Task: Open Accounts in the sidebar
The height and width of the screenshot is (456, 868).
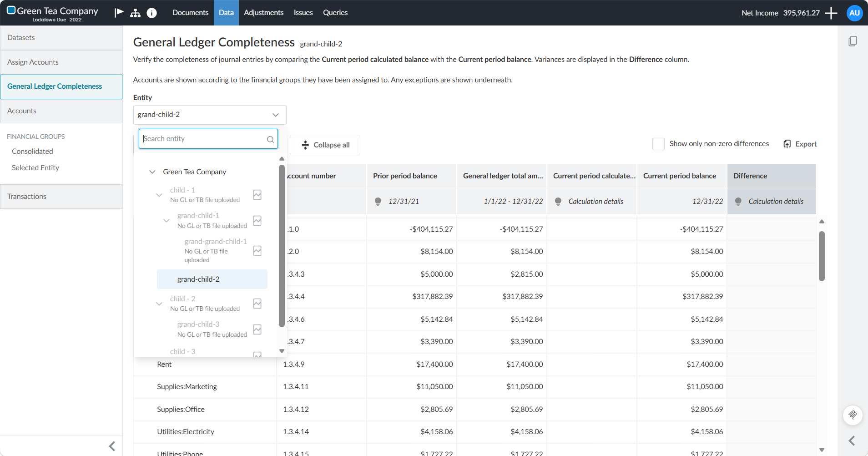Action: click(x=61, y=111)
